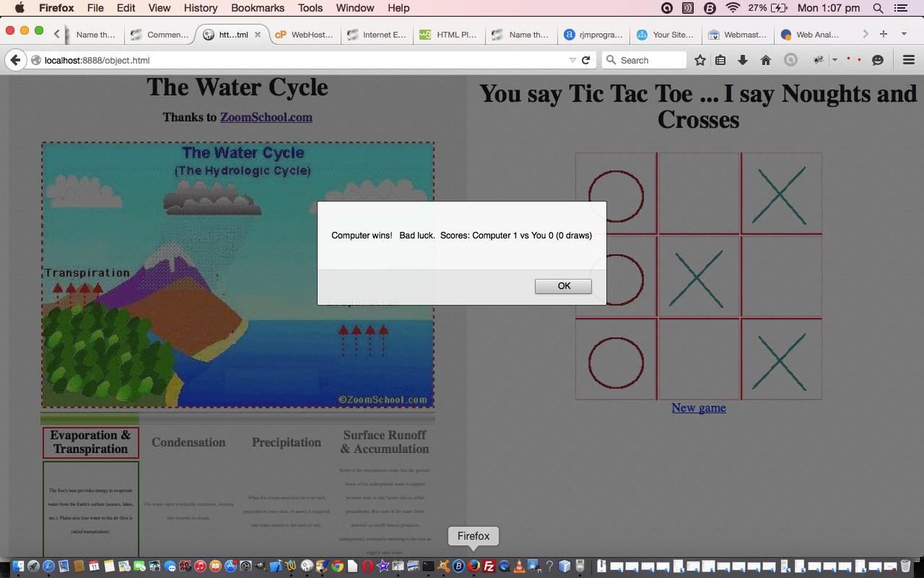Viewport: 924px width, 578px height.
Task: Bookmark this page with the star icon
Action: point(699,60)
